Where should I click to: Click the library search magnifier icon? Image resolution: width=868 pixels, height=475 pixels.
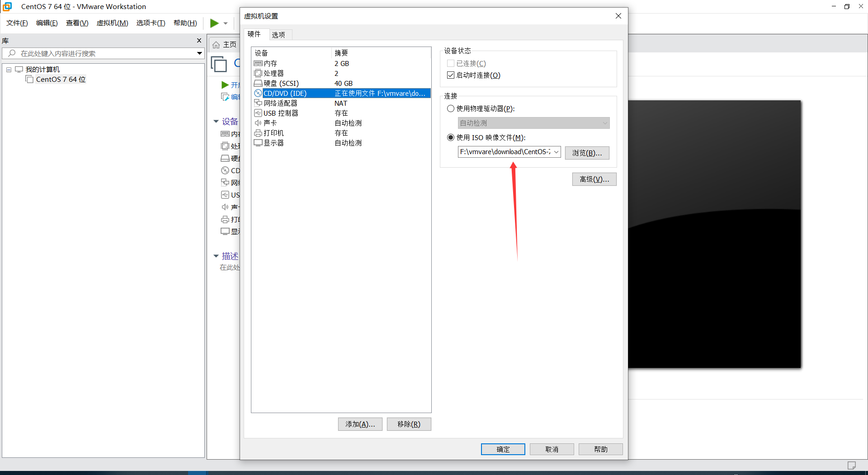coord(12,53)
